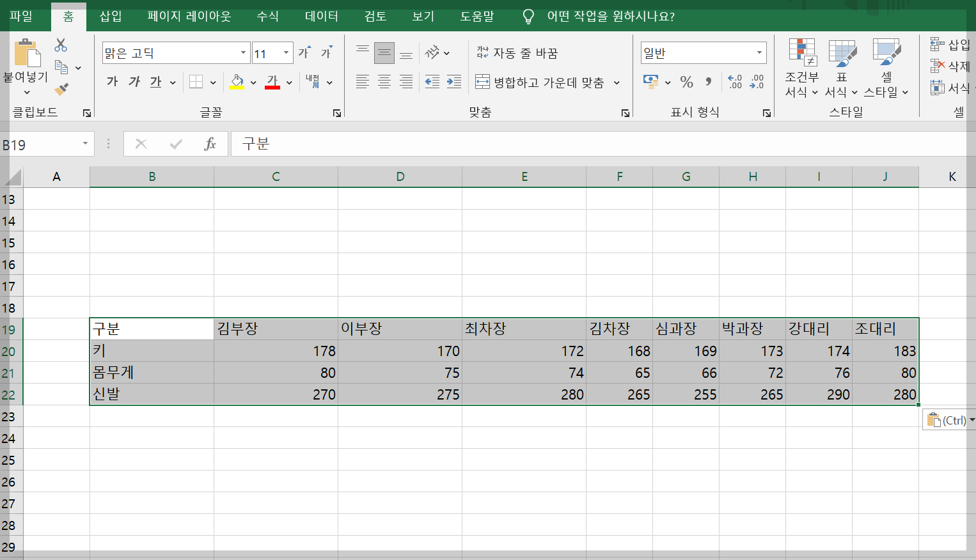Screen dimensions: 976x560
Task: Open the 데이터 ribbon tab
Action: point(321,17)
